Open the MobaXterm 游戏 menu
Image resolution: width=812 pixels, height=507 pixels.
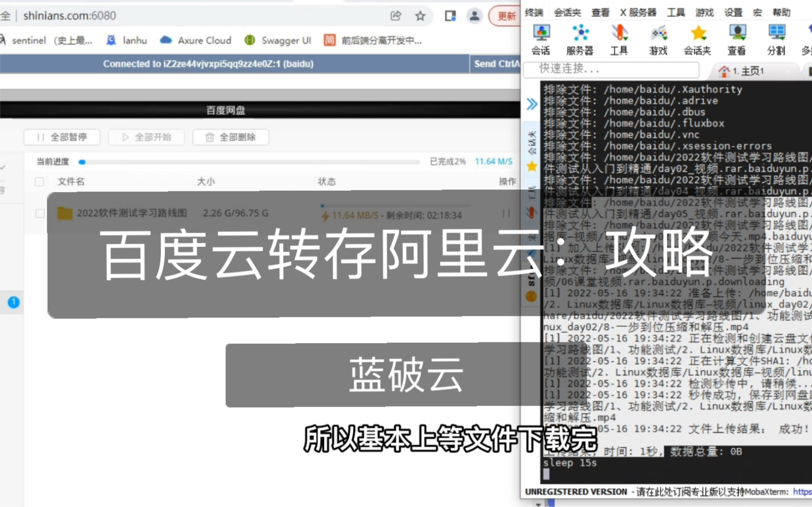[x=705, y=12]
